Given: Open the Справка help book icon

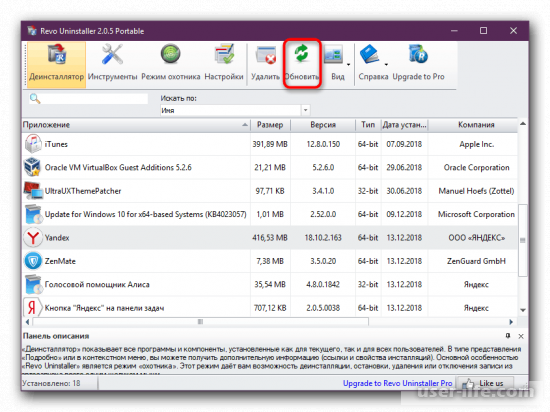Looking at the screenshot, I should point(369,54).
